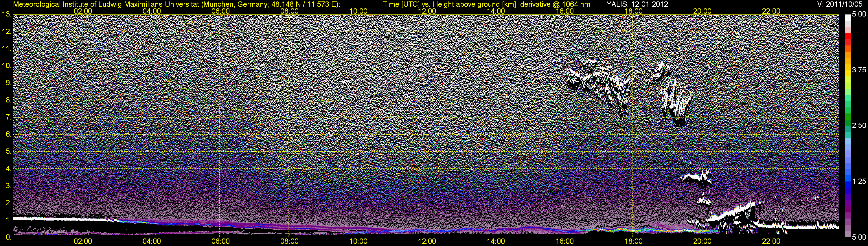
Task: Click the 6 km height axis label
Action: click(x=8, y=135)
